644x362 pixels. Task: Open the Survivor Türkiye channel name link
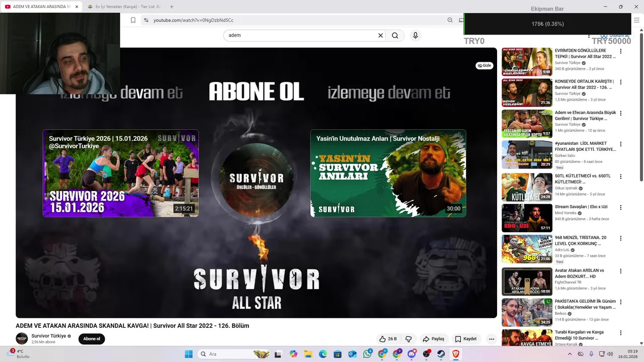click(x=49, y=336)
